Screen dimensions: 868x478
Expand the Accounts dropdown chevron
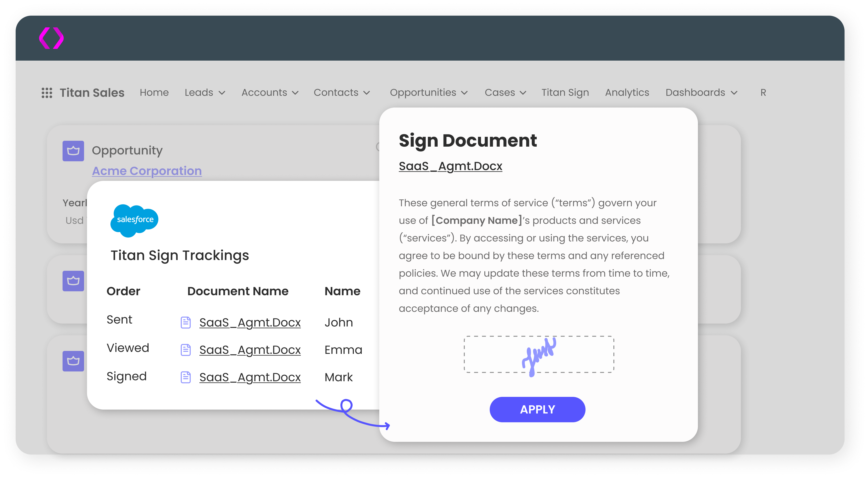(x=295, y=93)
